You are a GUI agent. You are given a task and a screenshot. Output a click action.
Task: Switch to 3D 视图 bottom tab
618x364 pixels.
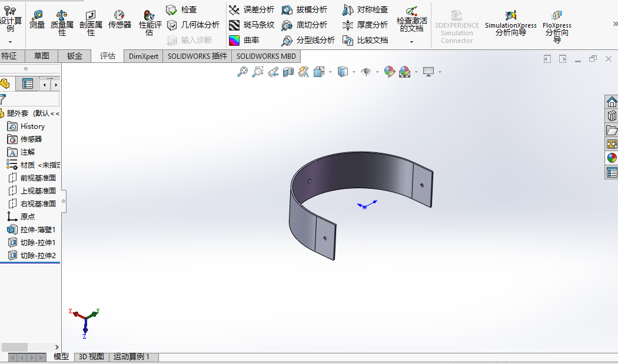pos(91,356)
